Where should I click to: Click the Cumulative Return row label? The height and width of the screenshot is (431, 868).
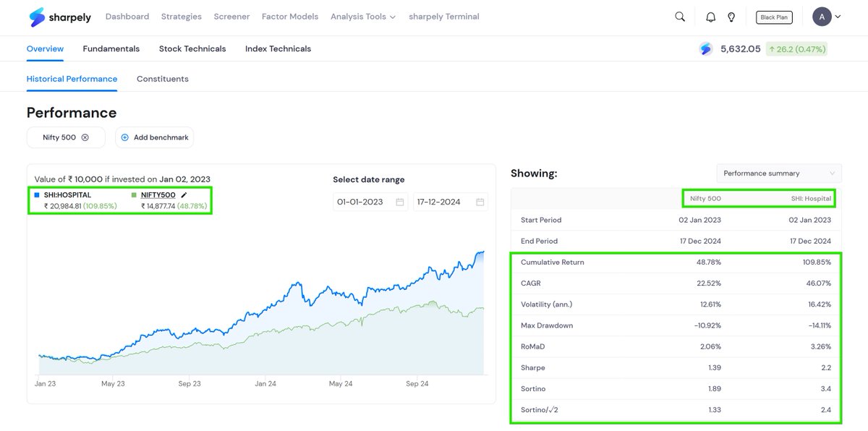553,262
